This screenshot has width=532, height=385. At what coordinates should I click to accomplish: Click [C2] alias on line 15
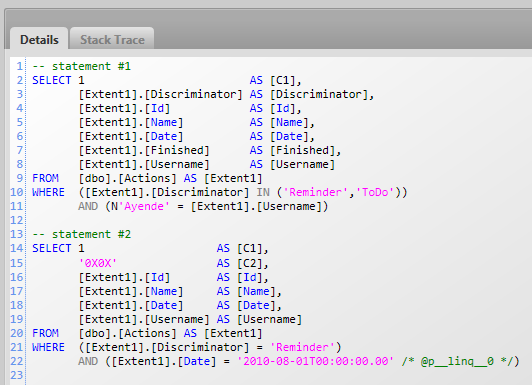click(250, 263)
